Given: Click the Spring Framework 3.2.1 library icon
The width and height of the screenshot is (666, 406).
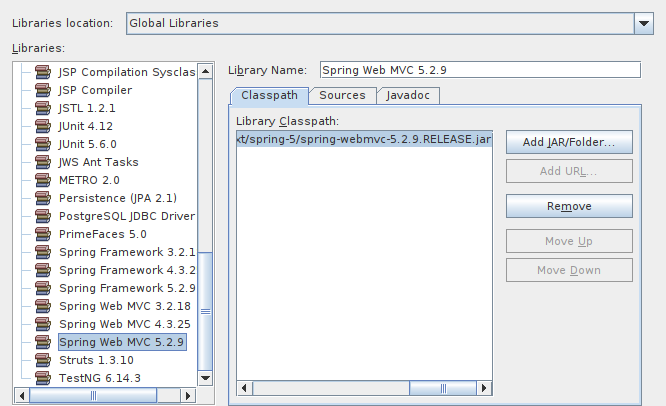Looking at the screenshot, I should pos(43,252).
